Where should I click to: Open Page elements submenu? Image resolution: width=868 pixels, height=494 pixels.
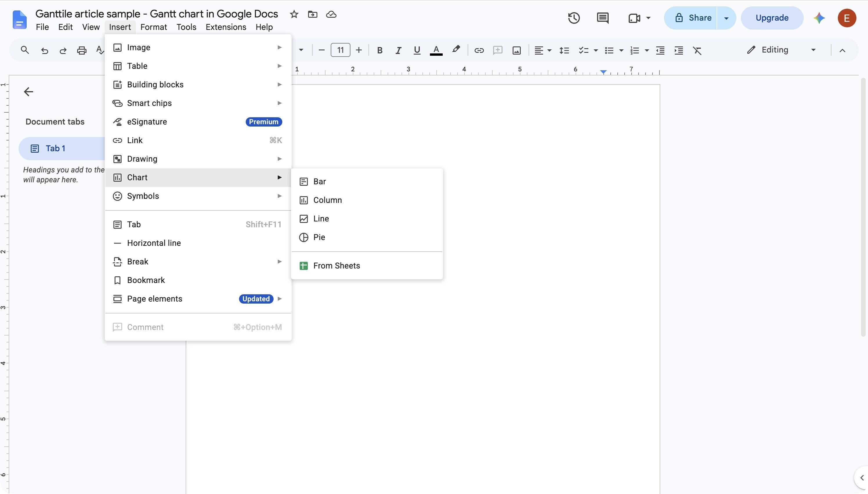(198, 299)
